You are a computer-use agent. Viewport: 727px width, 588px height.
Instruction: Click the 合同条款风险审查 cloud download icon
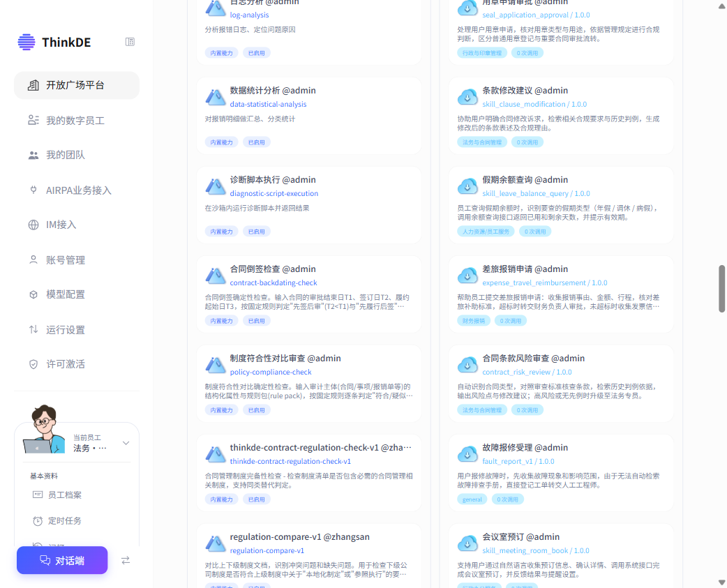click(467, 365)
